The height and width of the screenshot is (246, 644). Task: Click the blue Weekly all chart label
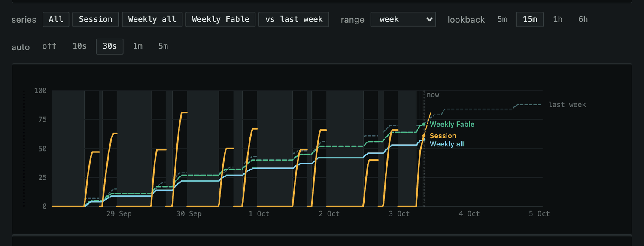pyautogui.click(x=447, y=144)
